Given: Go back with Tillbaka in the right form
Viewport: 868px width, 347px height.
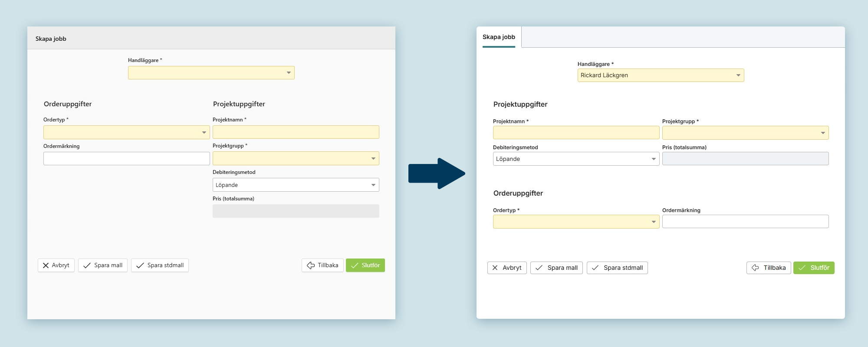Looking at the screenshot, I should [x=769, y=268].
